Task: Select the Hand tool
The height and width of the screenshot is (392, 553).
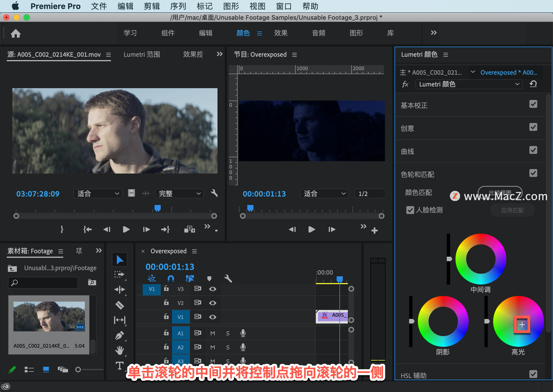Action: pyautogui.click(x=120, y=350)
